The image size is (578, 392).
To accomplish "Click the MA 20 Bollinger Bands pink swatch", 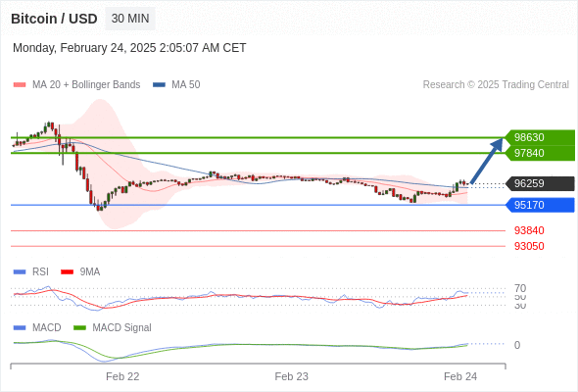I will (20, 85).
